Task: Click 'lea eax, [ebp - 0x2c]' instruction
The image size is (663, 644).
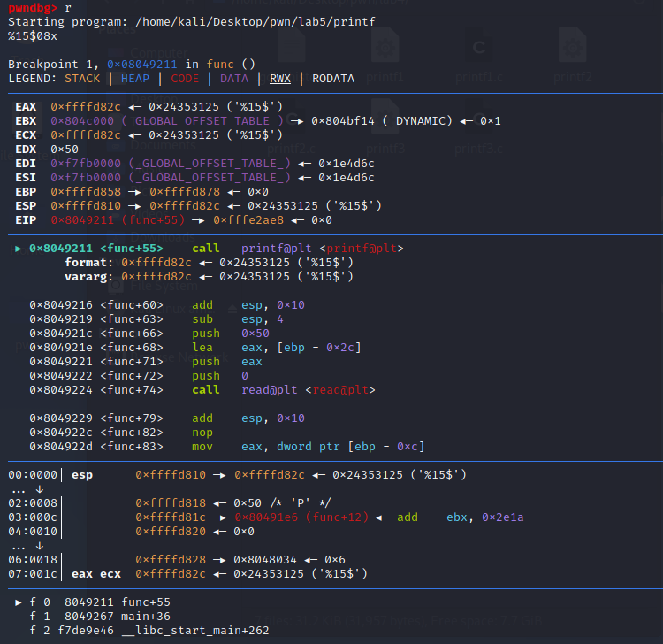Action: (x=277, y=348)
